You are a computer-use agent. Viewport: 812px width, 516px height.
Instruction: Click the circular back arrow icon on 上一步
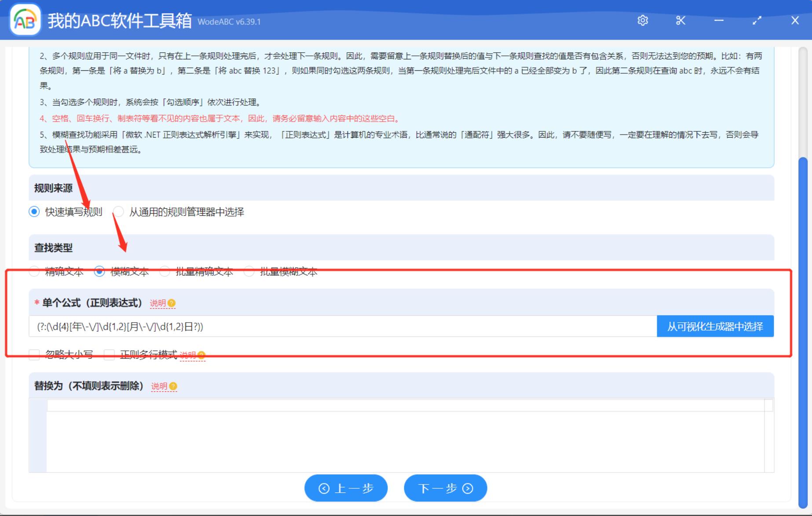(x=324, y=488)
